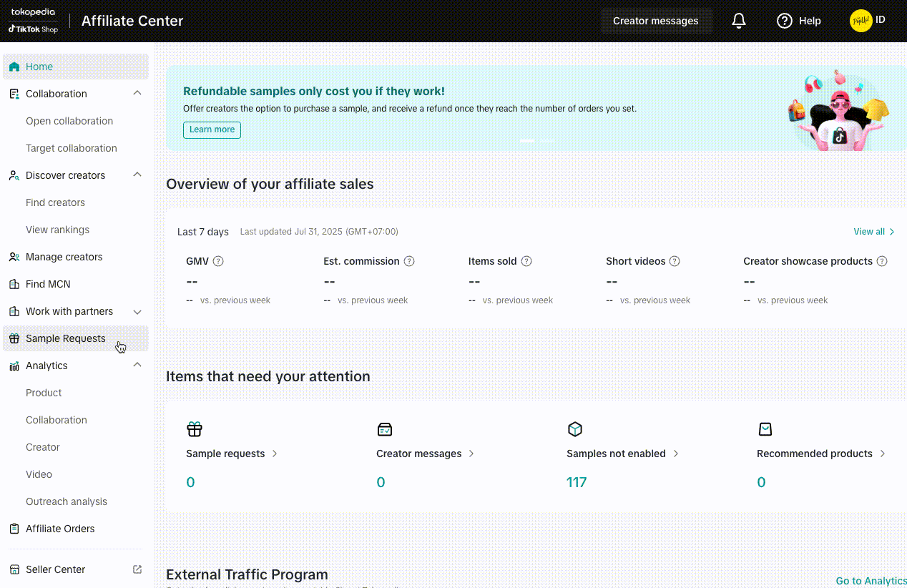This screenshot has width=907, height=588.
Task: Click the Items sold info icon
Action: [526, 261]
